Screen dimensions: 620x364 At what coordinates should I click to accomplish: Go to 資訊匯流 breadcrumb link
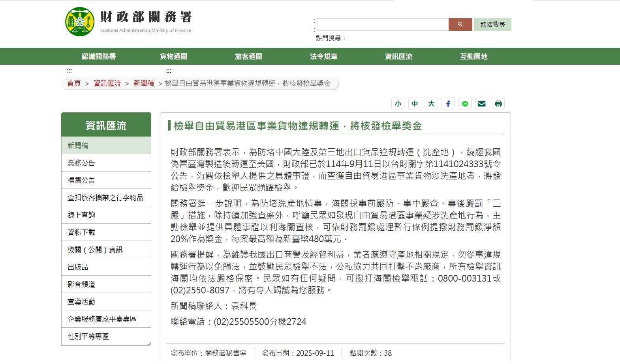(107, 83)
